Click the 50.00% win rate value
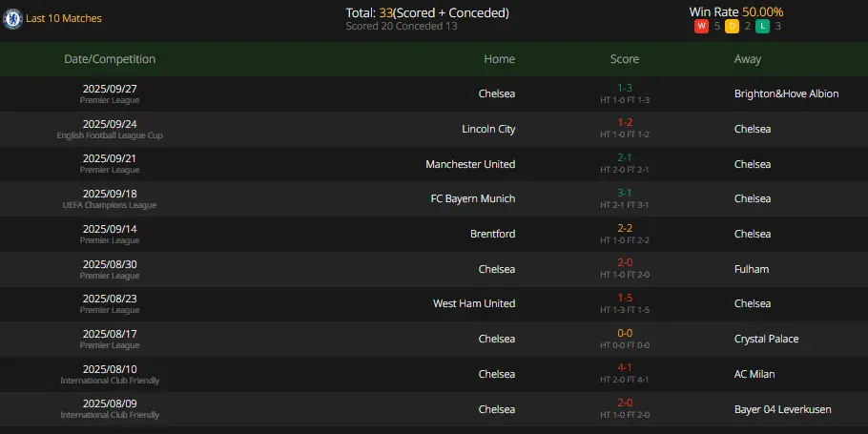This screenshot has height=434, width=868. (762, 11)
